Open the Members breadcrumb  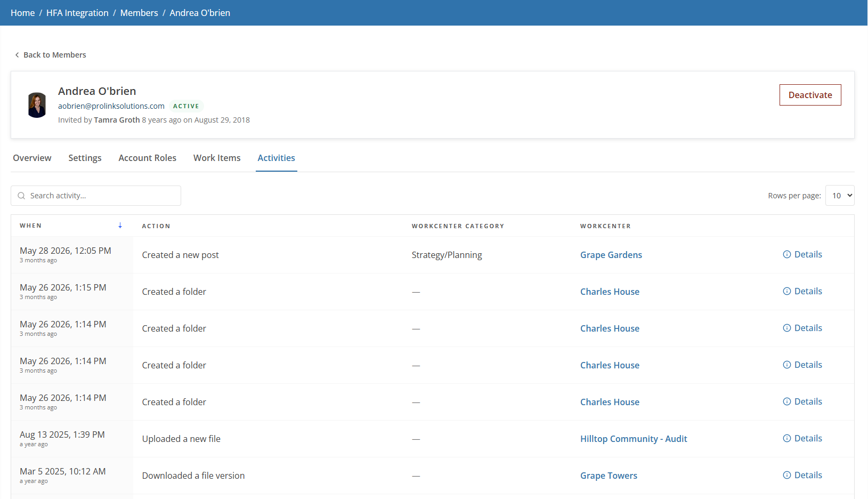pos(139,13)
